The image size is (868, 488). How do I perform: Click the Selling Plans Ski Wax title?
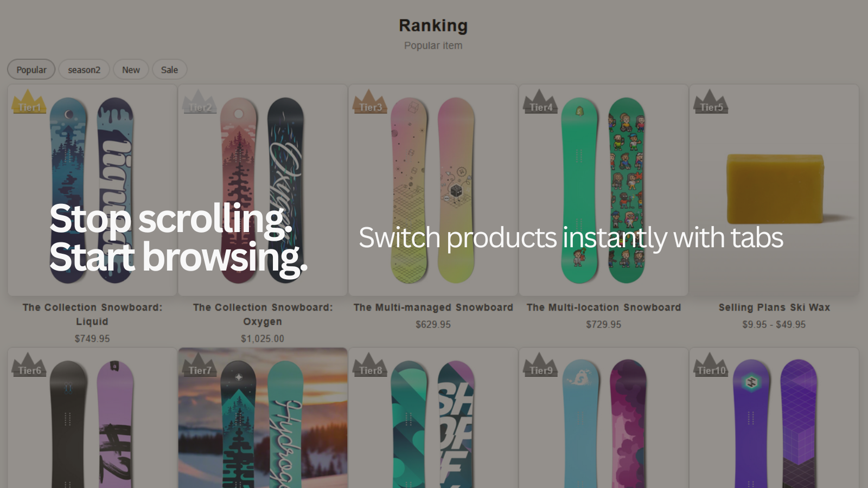pos(774,307)
